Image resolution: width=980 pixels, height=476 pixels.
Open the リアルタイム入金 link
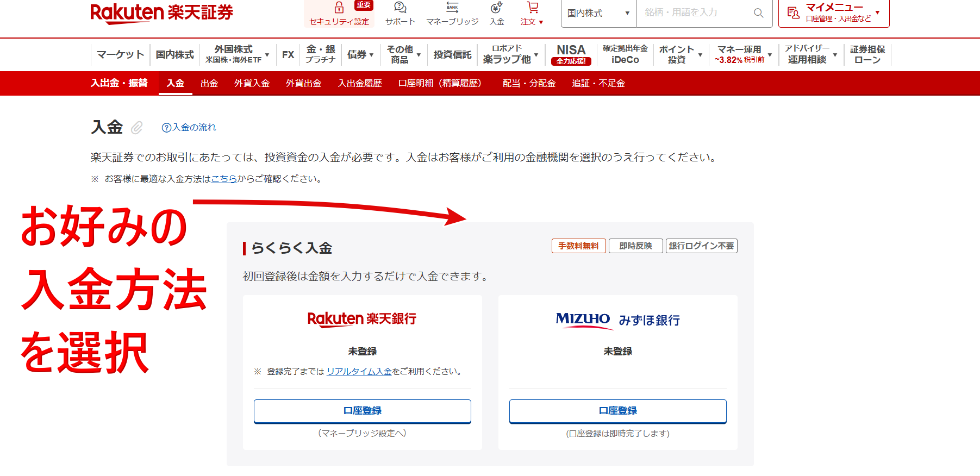(x=359, y=372)
